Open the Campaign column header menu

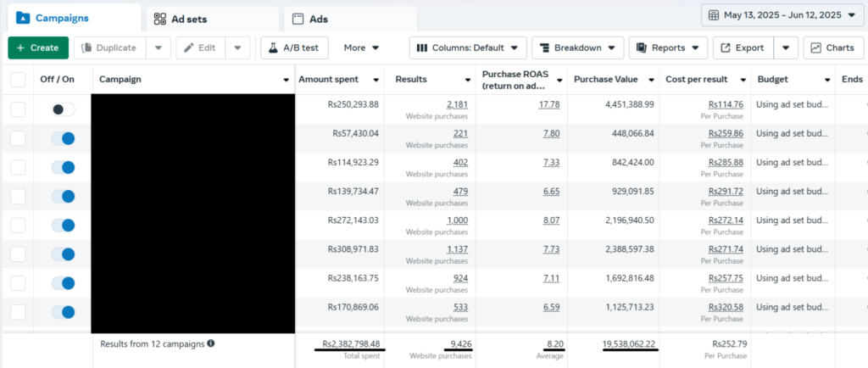[287, 81]
